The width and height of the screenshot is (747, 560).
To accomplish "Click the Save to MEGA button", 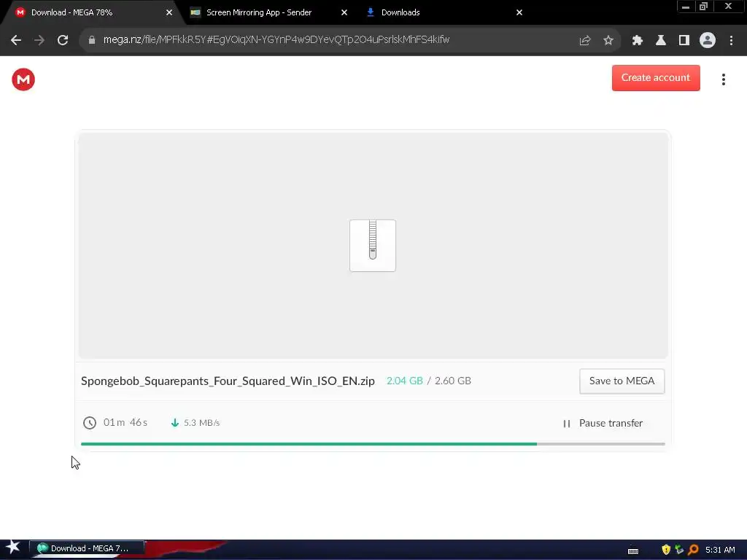I will pos(622,381).
